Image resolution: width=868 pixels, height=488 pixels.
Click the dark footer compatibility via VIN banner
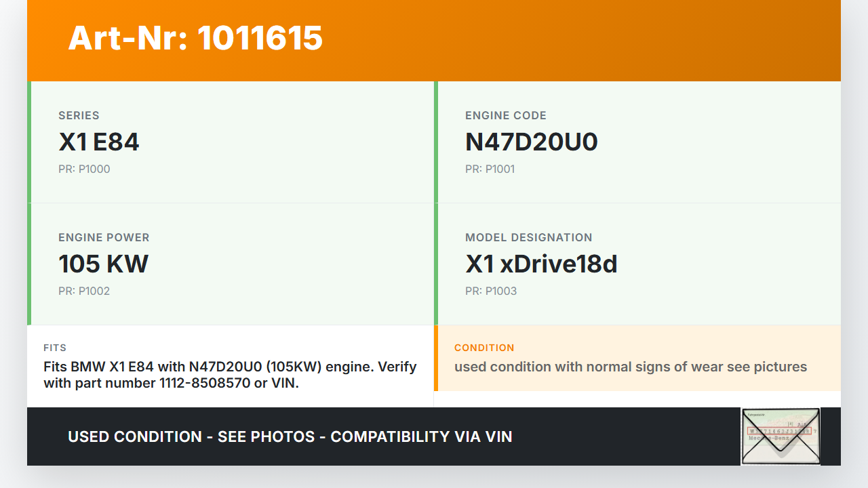click(290, 436)
